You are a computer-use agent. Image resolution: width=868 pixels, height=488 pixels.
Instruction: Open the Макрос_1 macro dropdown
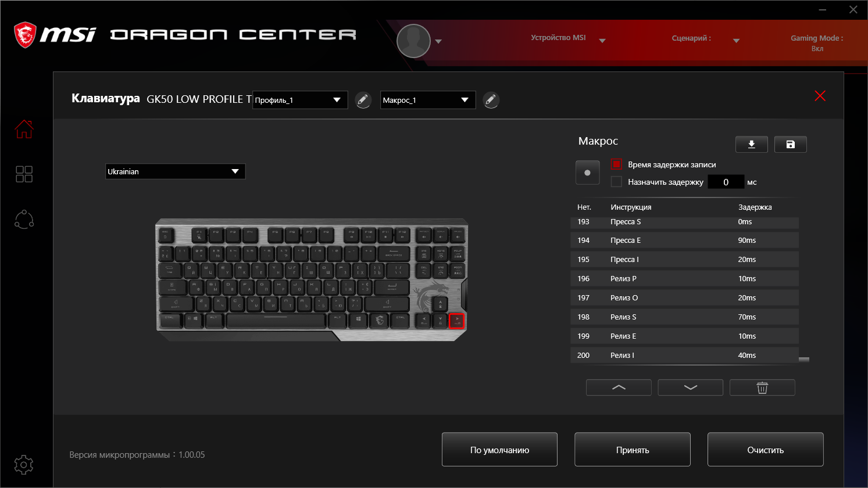pos(428,100)
